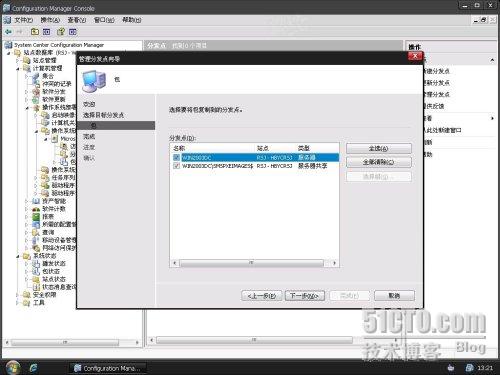Collapse the Actions pane section chevron
Viewport: 500px width, 375px height.
492,60
